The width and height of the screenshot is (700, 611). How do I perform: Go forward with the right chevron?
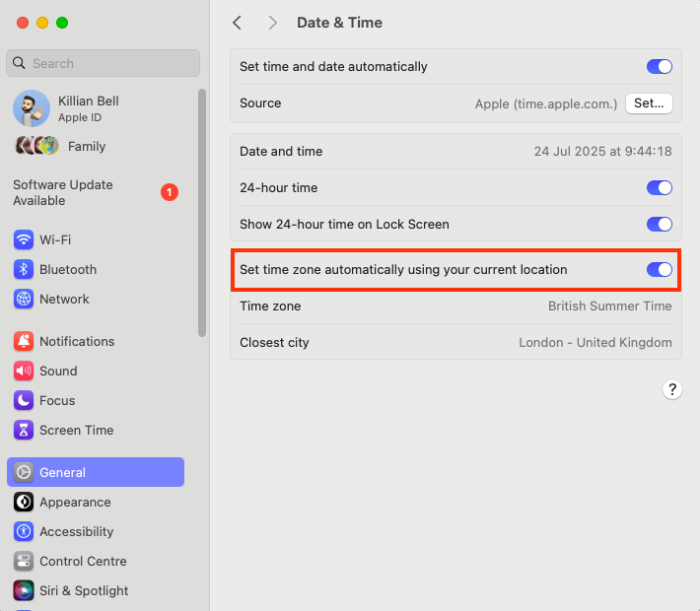tap(272, 23)
